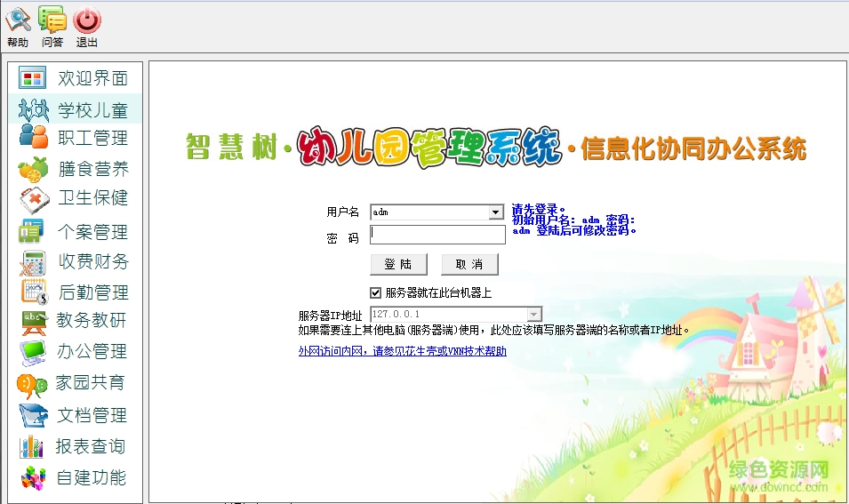Select the 职工管理 staff icon in sidebar
Image resolution: width=849 pixels, height=504 pixels.
tap(34, 138)
